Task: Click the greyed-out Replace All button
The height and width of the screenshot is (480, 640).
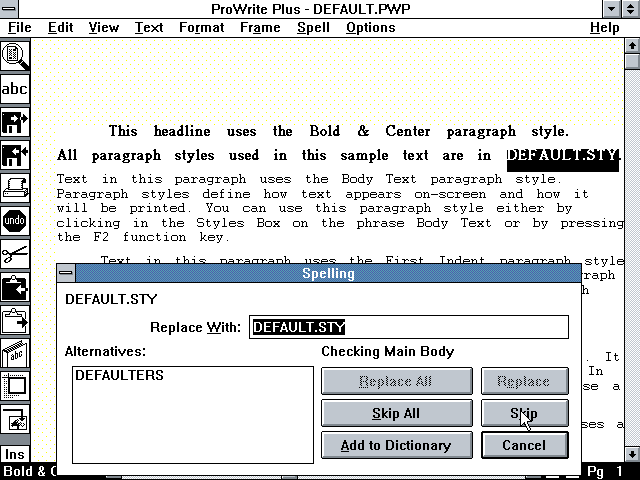Action: [397, 381]
